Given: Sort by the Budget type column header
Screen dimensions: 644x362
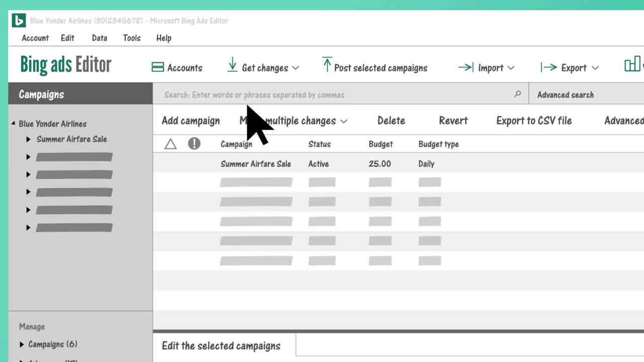Looking at the screenshot, I should 439,144.
